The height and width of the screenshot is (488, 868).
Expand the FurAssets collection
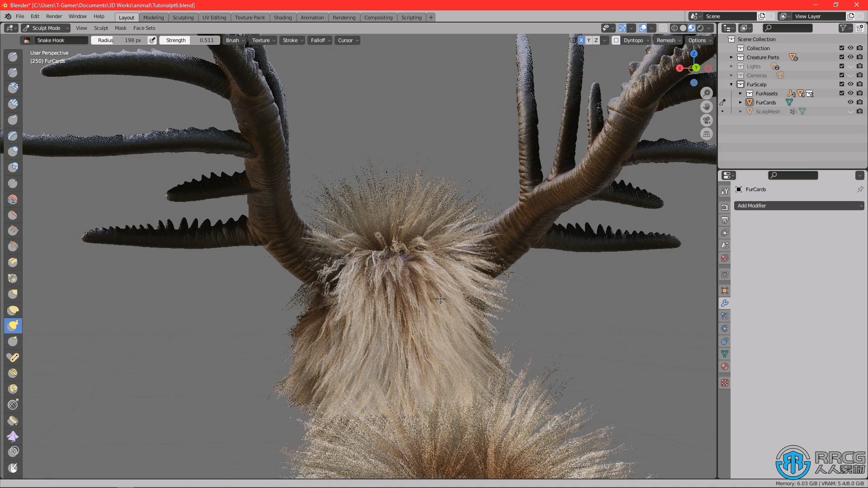tap(741, 94)
